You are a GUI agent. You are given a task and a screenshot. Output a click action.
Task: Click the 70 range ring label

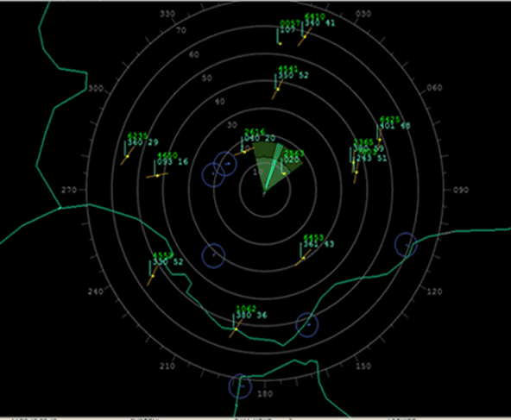pos(181,30)
